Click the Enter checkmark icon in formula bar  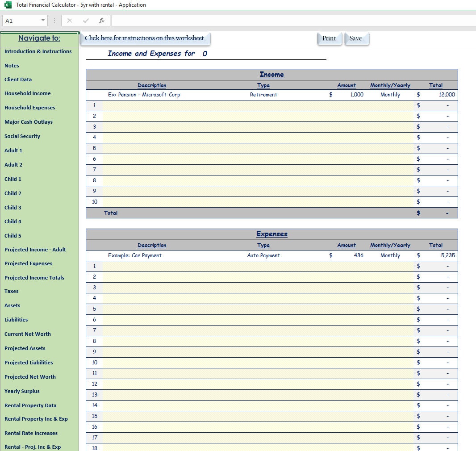pos(85,21)
